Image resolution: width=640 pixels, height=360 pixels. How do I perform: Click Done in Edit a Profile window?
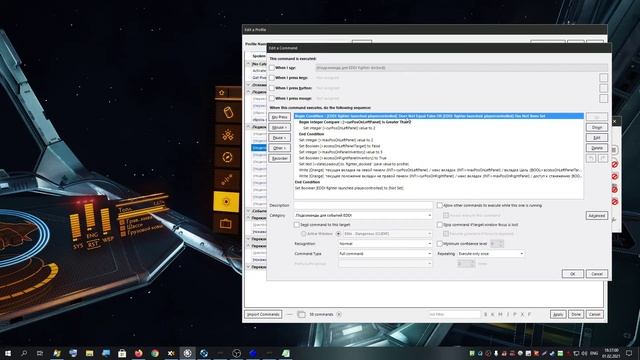coord(576,314)
